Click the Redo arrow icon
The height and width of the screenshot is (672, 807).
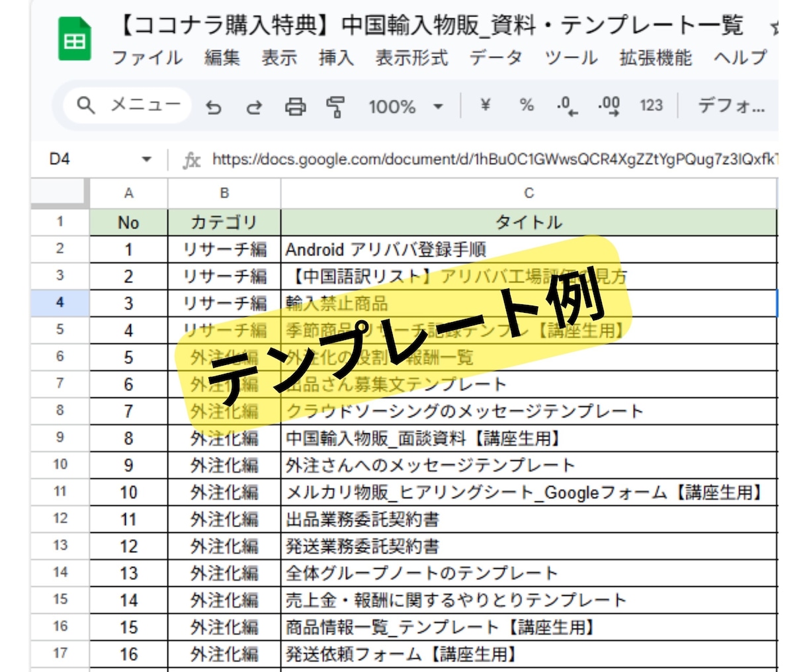click(x=254, y=106)
